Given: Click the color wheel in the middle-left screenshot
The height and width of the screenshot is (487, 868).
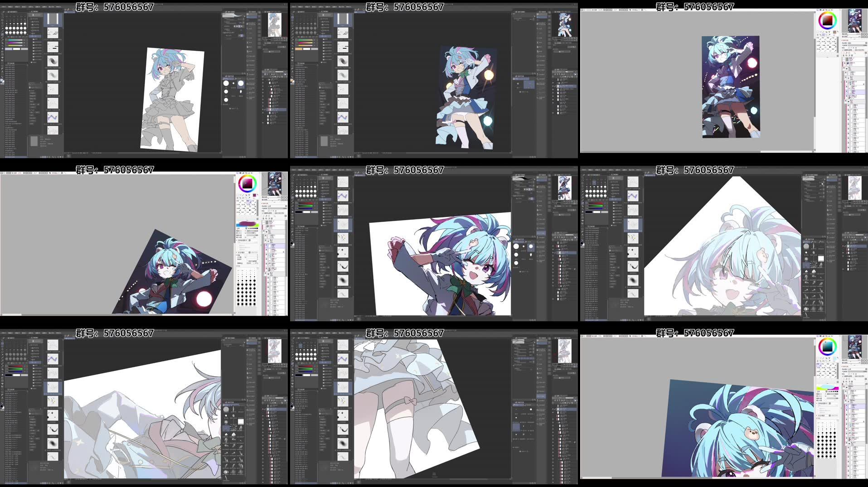Looking at the screenshot, I should [247, 183].
